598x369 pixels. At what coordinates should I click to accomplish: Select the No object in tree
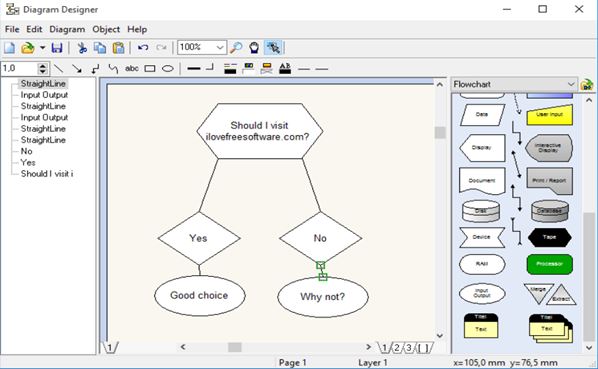point(26,151)
